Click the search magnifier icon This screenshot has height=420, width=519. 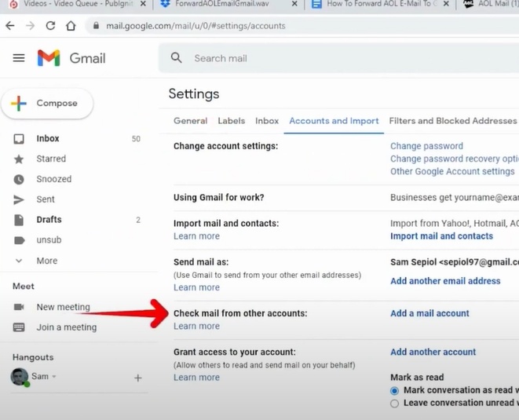[x=176, y=57]
